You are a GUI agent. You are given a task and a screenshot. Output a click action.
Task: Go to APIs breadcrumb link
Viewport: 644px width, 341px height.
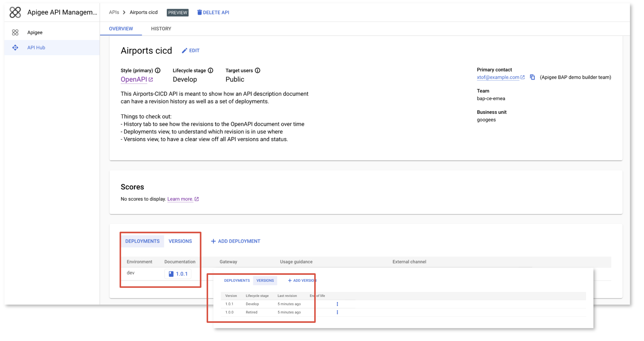[114, 12]
